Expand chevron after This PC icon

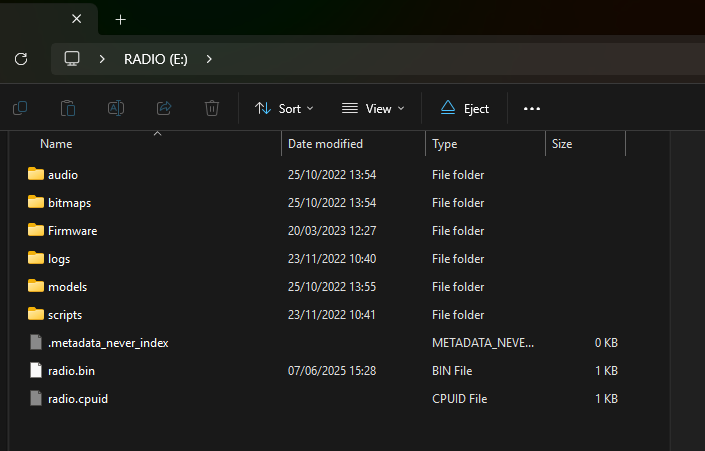pyautogui.click(x=102, y=59)
